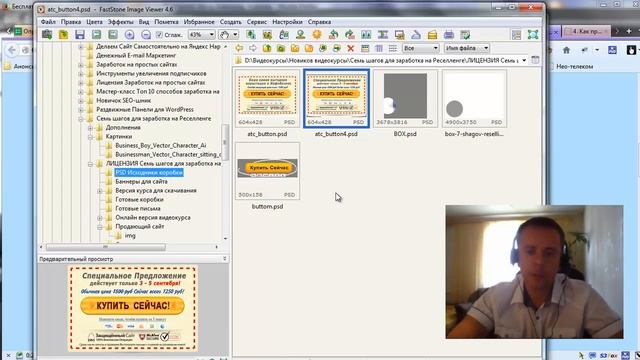Screen dimensions: 640x360
Task: Click the yellow back arrow navigation icon
Action: [239, 48]
